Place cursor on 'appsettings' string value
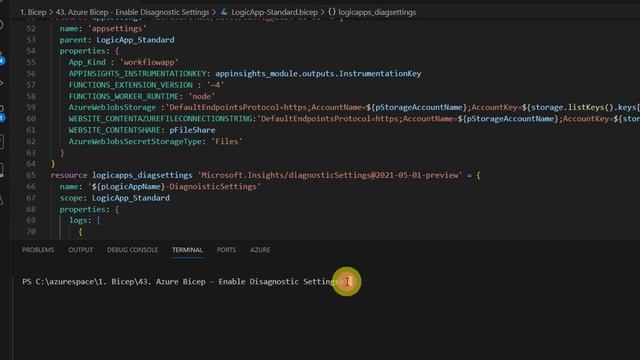This screenshot has height=360, width=640. [x=117, y=29]
